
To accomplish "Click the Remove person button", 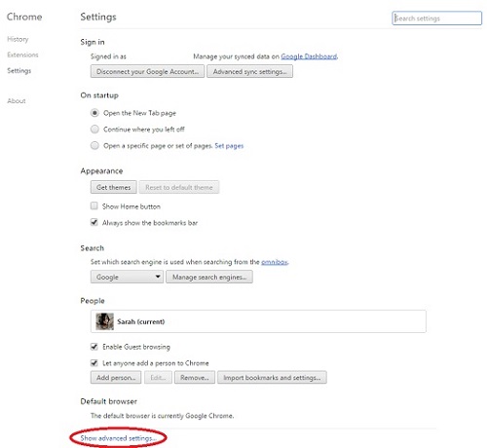I will (x=195, y=378).
